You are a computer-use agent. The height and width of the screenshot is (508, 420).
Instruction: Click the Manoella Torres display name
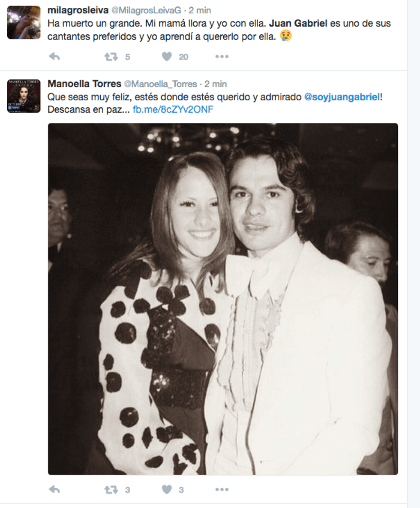[x=84, y=84]
